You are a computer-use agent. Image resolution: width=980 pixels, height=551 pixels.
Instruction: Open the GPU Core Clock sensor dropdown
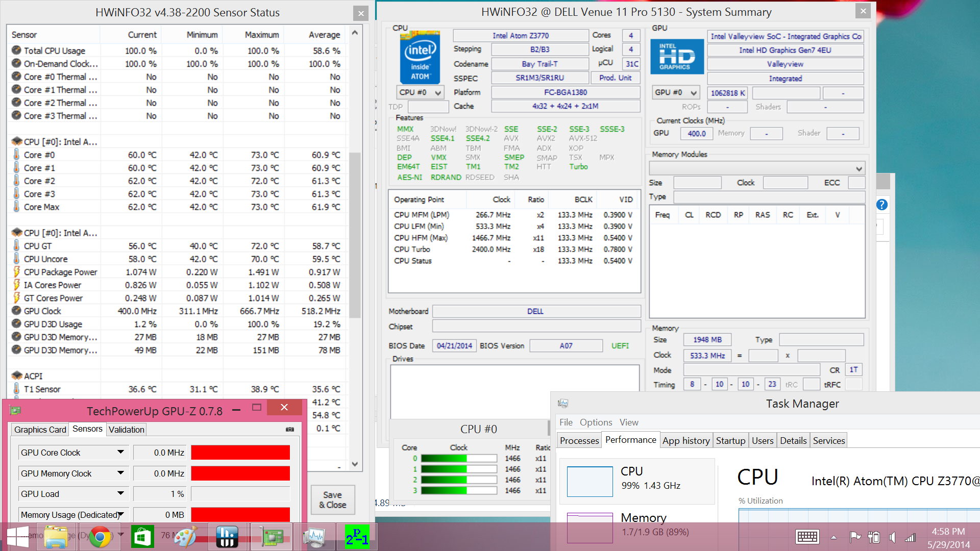pyautogui.click(x=120, y=452)
